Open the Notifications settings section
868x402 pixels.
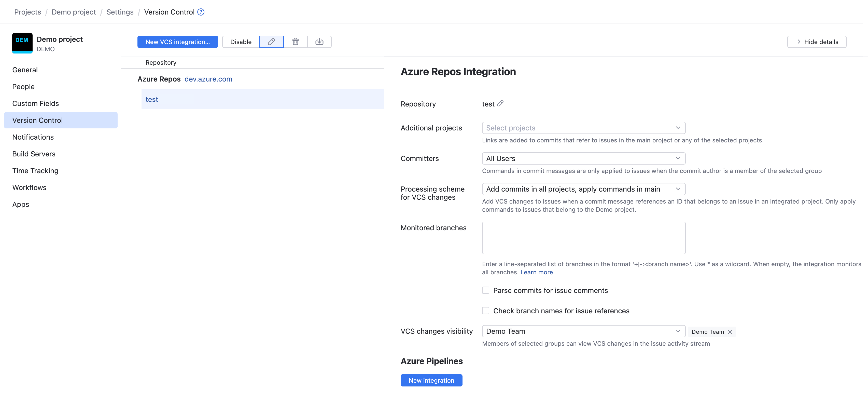[x=61, y=137]
